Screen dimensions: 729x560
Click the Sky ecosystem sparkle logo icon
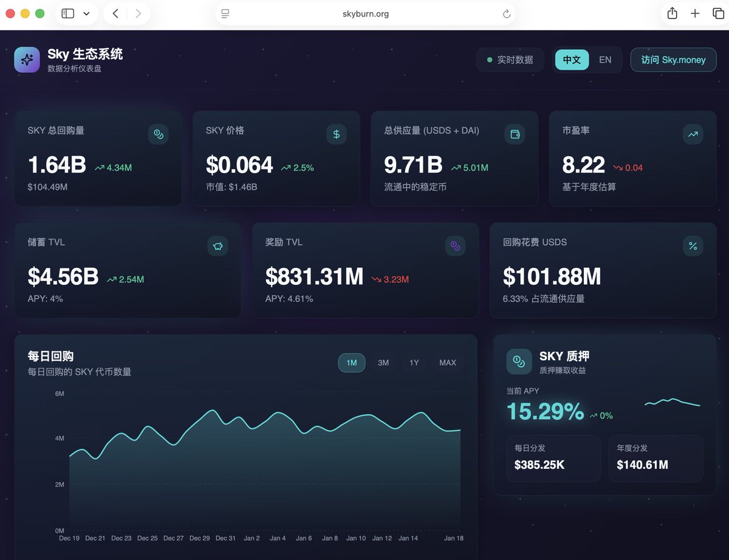[27, 60]
